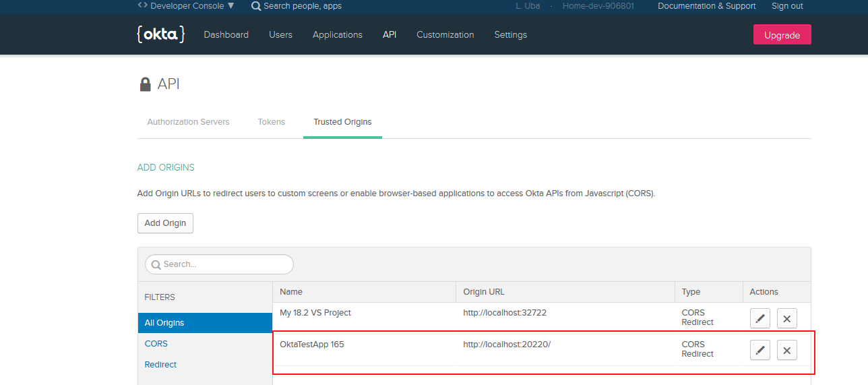The width and height of the screenshot is (868, 385).
Task: Click the Okta logo
Action: click(160, 34)
